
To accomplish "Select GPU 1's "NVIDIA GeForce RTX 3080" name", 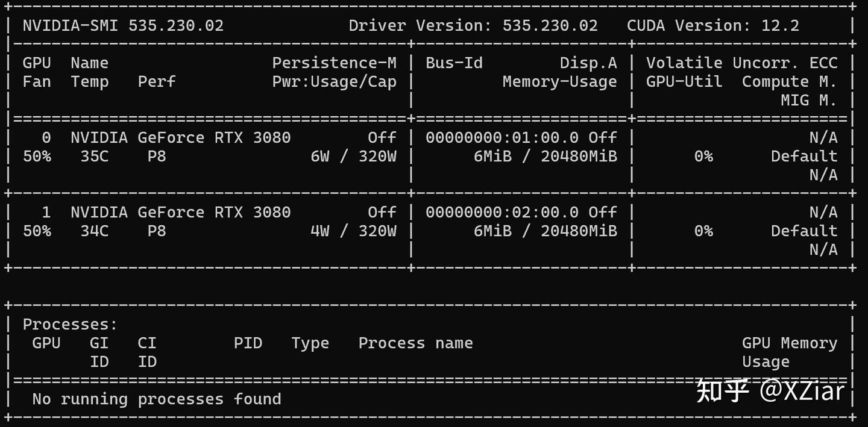I will coord(181,212).
